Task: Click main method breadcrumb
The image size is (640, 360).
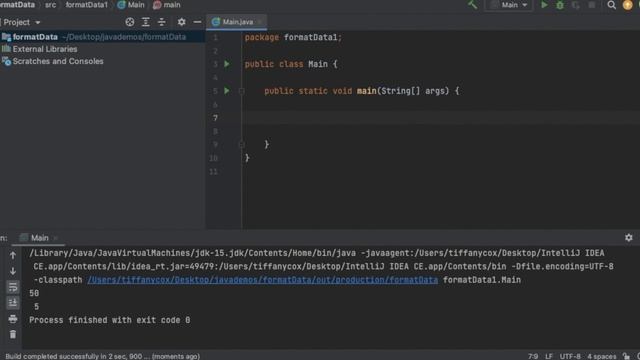Action: (167, 5)
